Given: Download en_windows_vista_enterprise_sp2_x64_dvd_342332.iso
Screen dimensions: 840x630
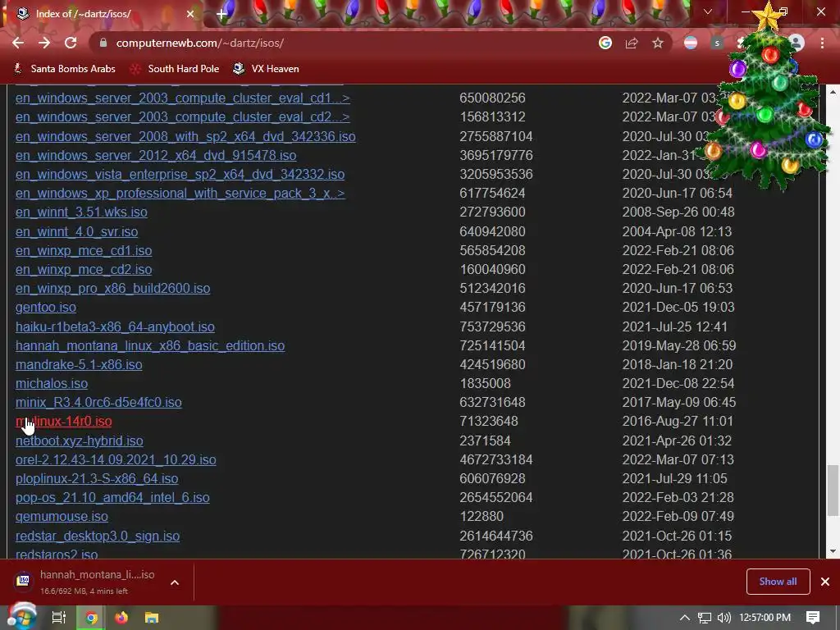Looking at the screenshot, I should tap(180, 174).
